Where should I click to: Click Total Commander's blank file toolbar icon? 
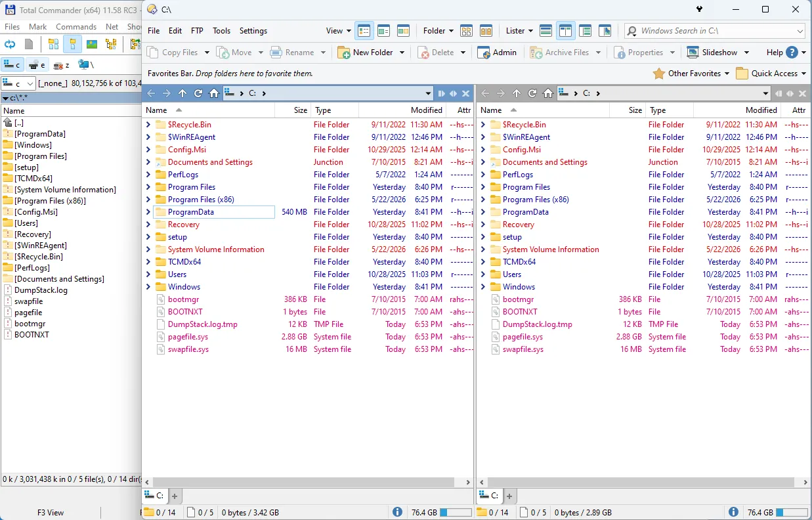click(29, 45)
